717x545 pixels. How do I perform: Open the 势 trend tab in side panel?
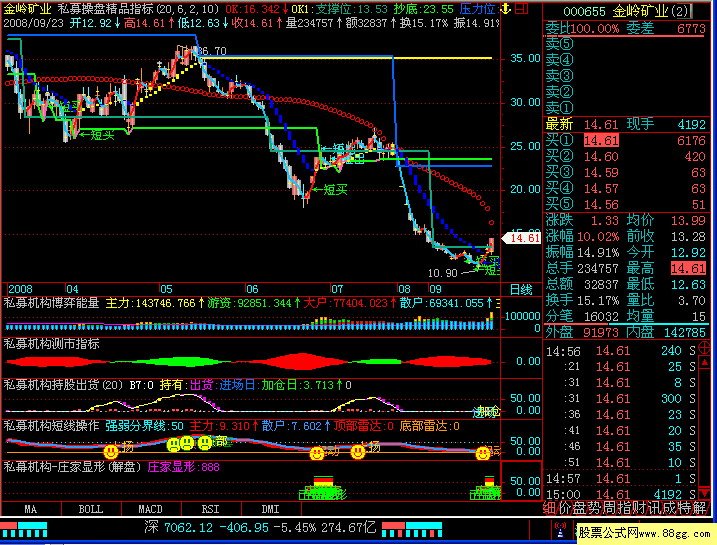(x=595, y=508)
